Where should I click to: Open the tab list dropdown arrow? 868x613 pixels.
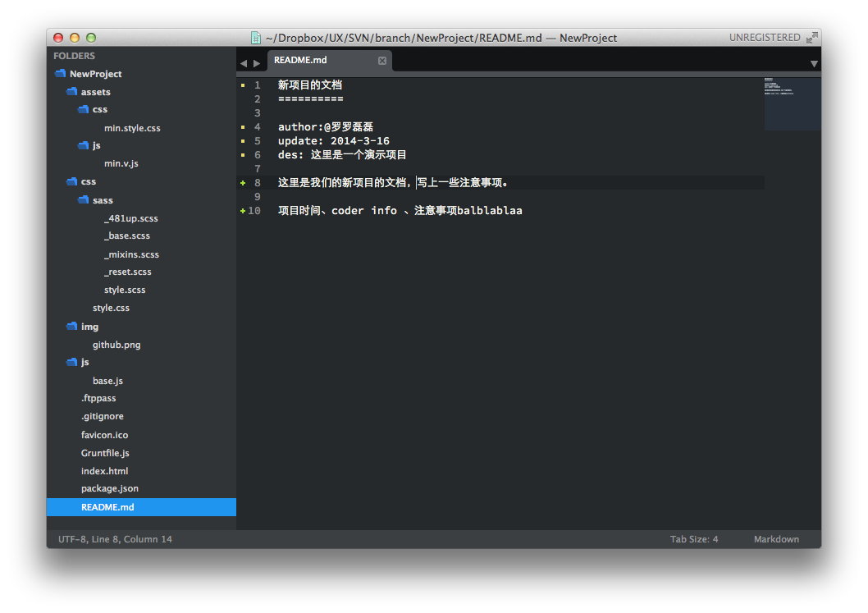[814, 63]
